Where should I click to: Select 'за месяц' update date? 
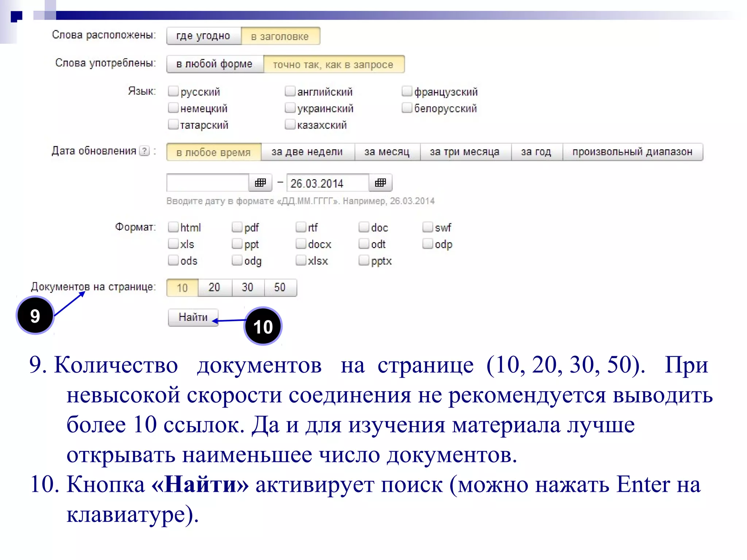[x=387, y=152]
